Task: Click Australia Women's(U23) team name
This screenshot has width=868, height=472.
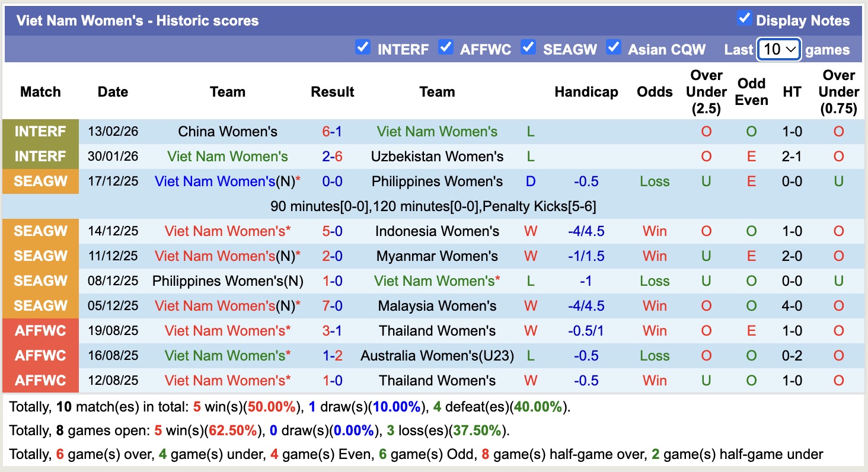Action: click(x=437, y=356)
